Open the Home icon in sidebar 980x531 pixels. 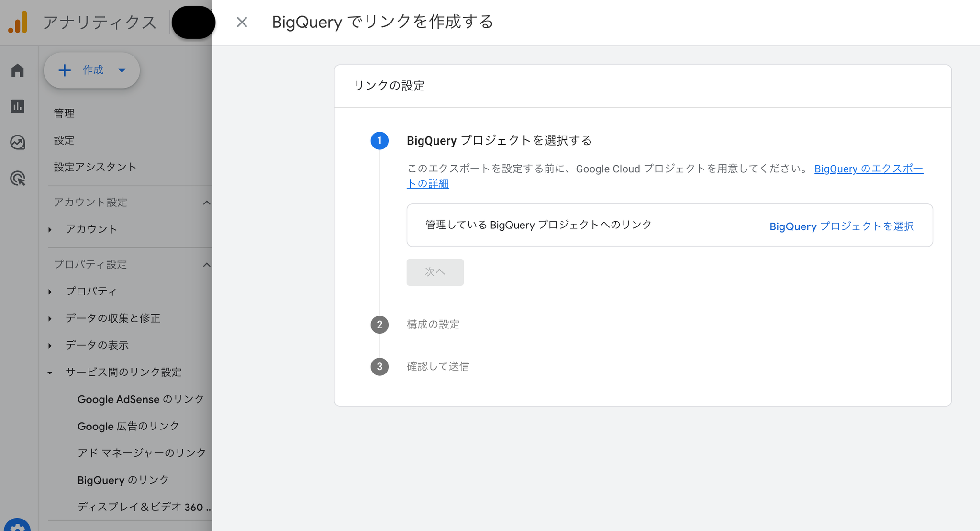[18, 70]
